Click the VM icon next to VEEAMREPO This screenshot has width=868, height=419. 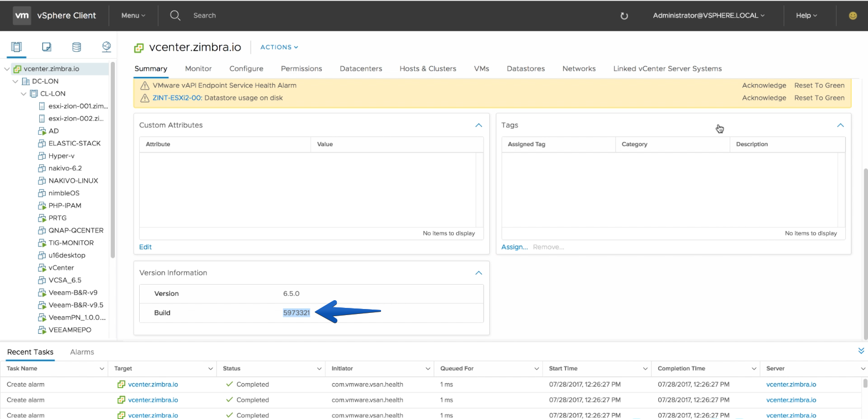pos(42,330)
